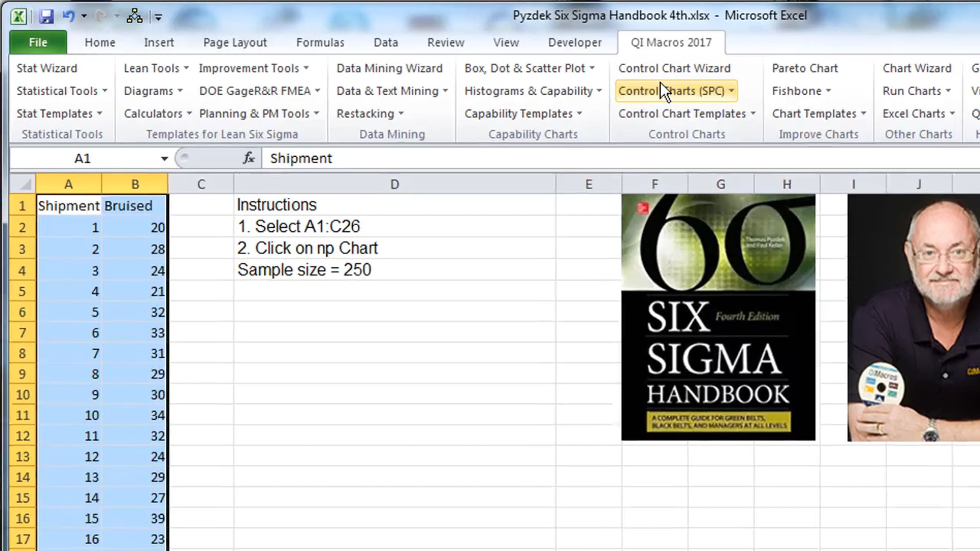Click the Redo arrow icon

[x=101, y=16]
